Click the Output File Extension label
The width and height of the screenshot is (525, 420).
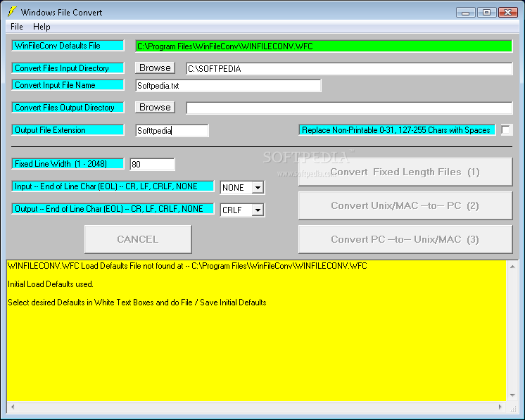(x=68, y=130)
